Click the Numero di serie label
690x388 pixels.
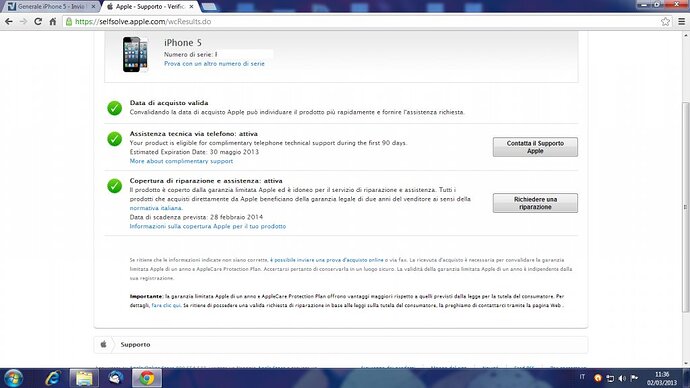point(189,55)
